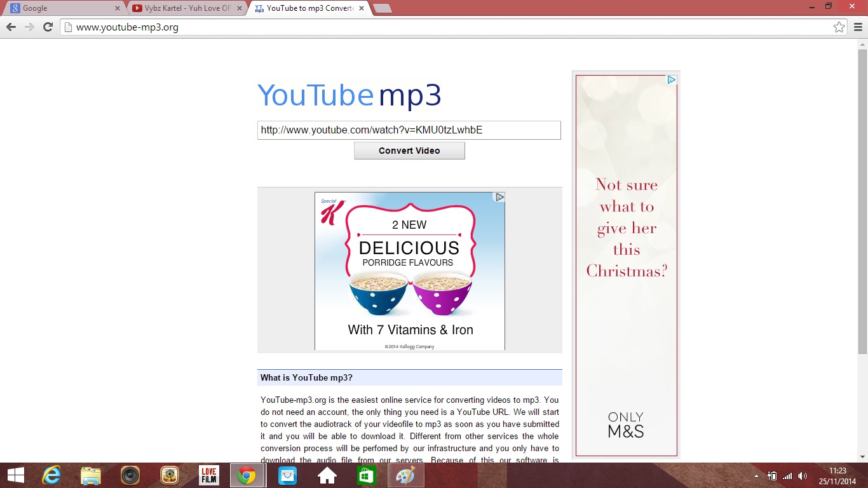Open the Chrome hamburger menu

click(858, 27)
